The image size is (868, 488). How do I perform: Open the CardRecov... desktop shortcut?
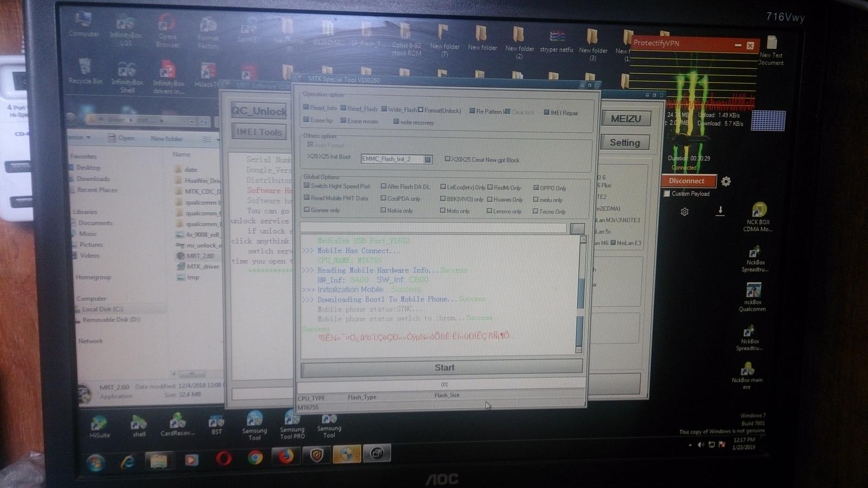point(177,425)
